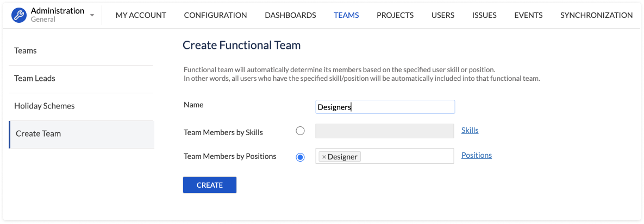Navigate to the Users tab

[442, 15]
